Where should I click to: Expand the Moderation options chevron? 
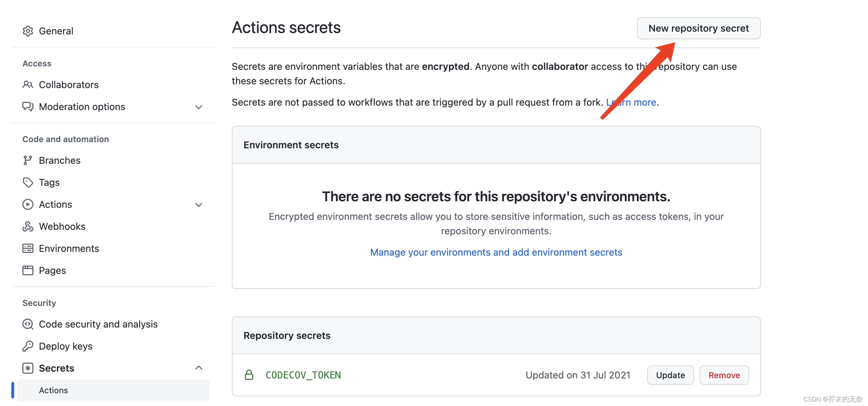pyautogui.click(x=199, y=107)
